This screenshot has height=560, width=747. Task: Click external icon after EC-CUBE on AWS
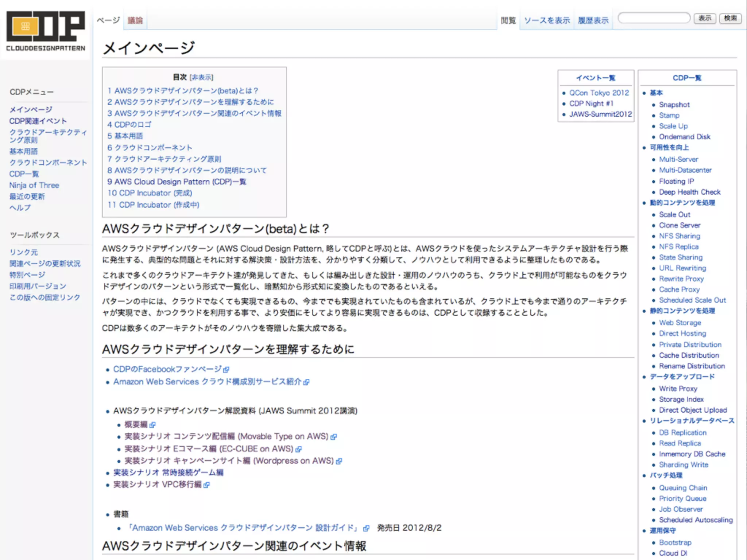(x=299, y=449)
